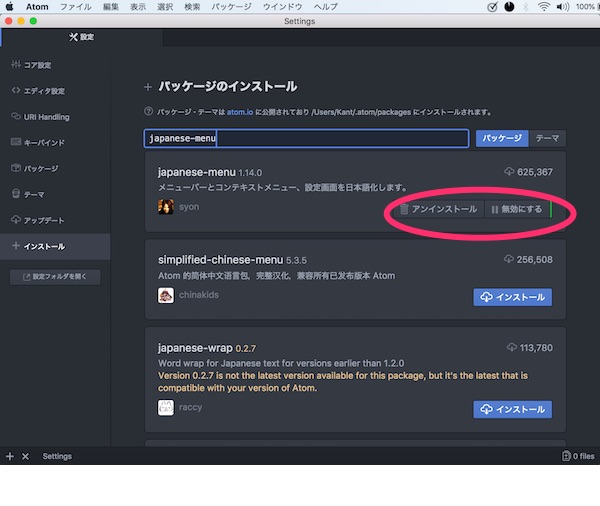Open the syon author link
Image resolution: width=600 pixels, height=506 pixels.
(x=189, y=207)
